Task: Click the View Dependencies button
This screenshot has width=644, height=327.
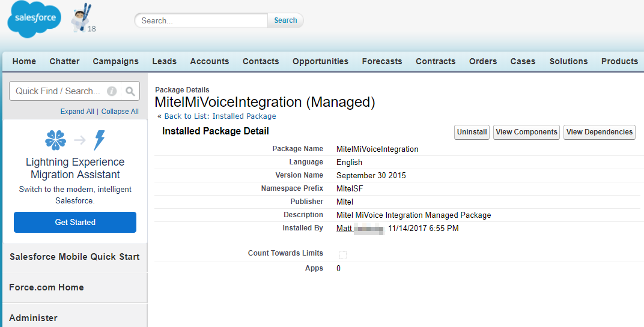Action: pyautogui.click(x=599, y=132)
